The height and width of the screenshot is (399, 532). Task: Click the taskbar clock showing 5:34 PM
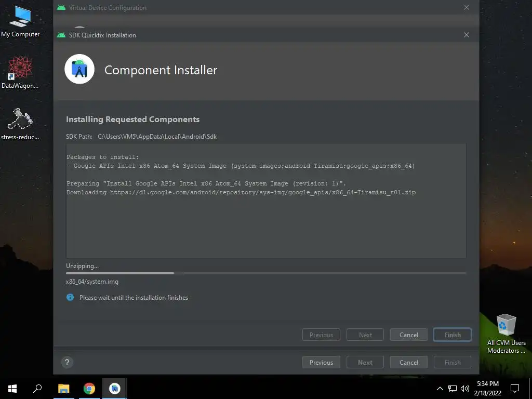pos(487,384)
